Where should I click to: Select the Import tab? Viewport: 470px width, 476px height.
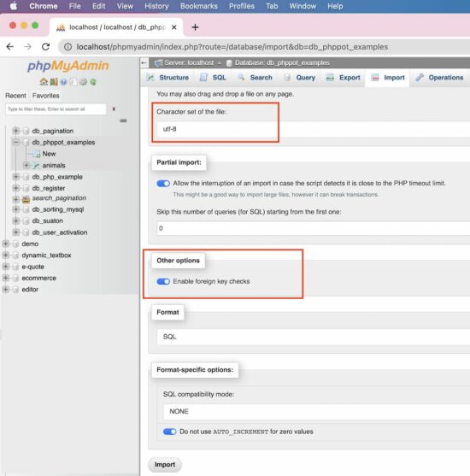(388, 78)
